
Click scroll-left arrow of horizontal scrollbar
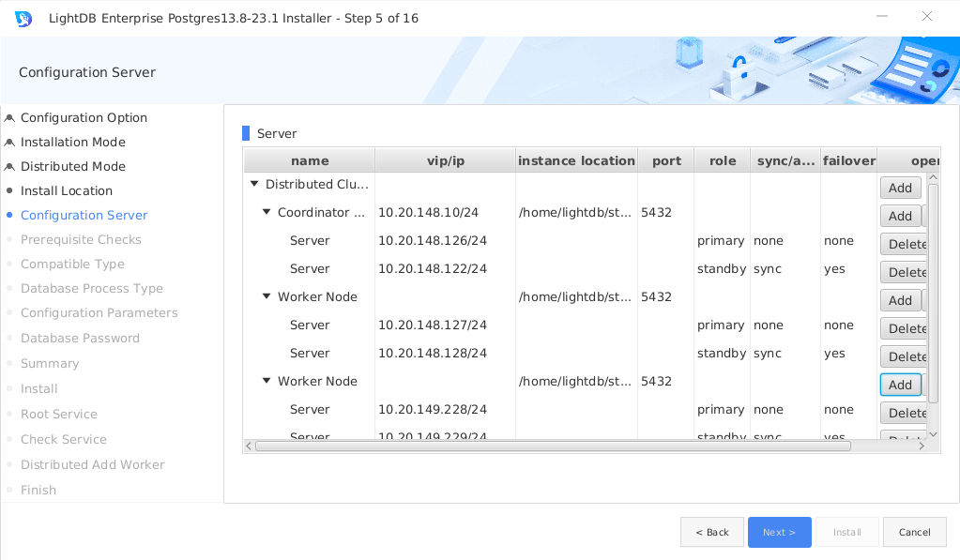(x=249, y=446)
